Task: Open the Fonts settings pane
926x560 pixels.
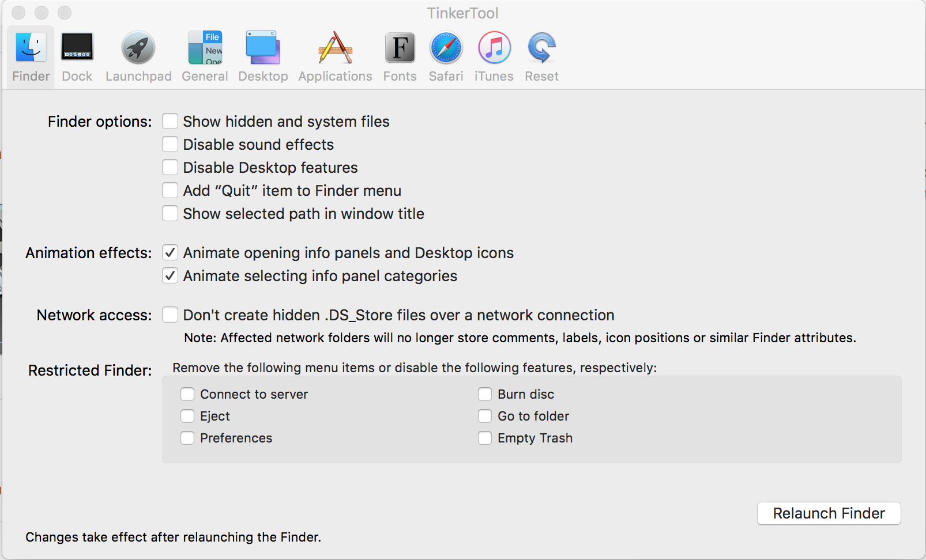Action: coord(400,56)
